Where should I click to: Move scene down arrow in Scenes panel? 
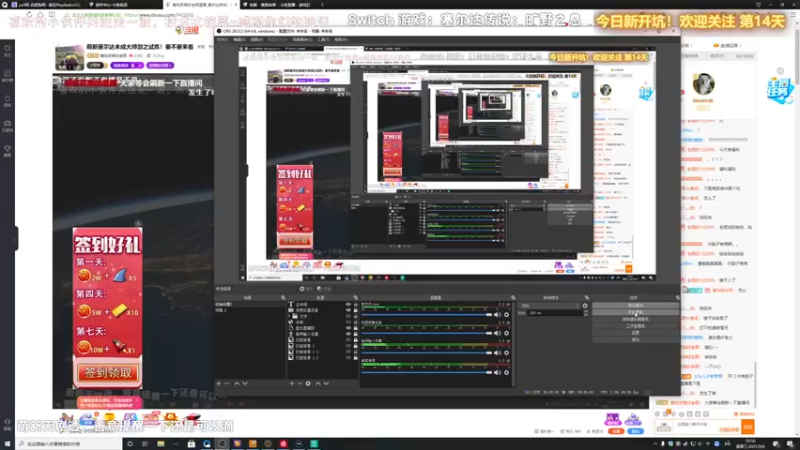(x=245, y=383)
